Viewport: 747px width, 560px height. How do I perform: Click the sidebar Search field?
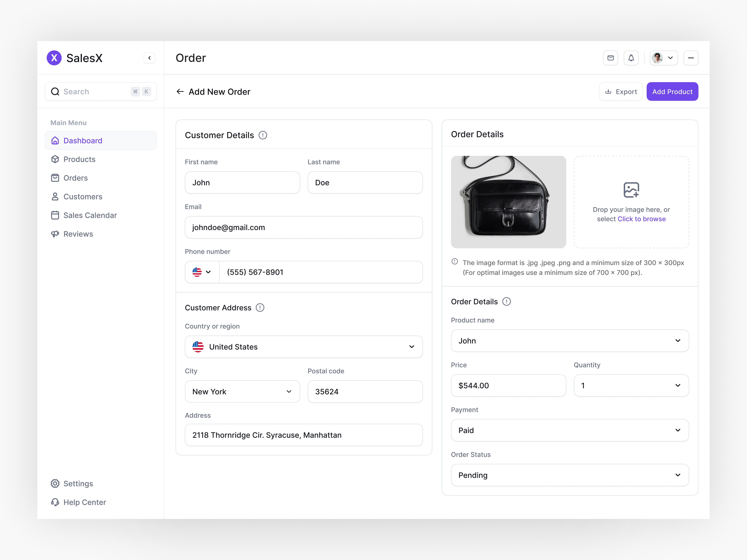tap(101, 91)
